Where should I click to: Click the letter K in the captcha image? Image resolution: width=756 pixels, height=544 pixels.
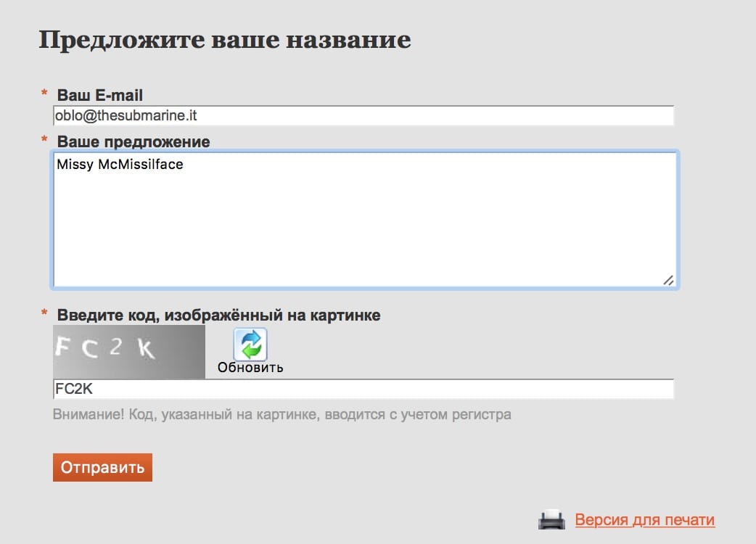tap(147, 350)
